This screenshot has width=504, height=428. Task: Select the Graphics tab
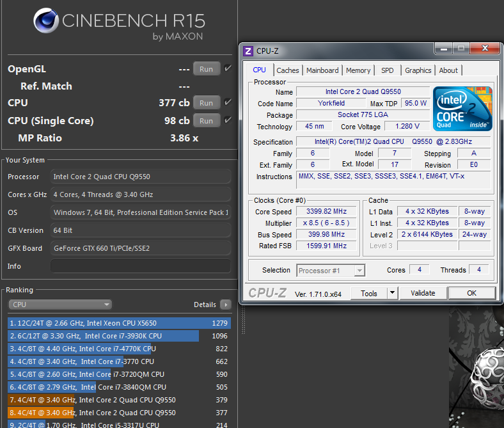[418, 70]
